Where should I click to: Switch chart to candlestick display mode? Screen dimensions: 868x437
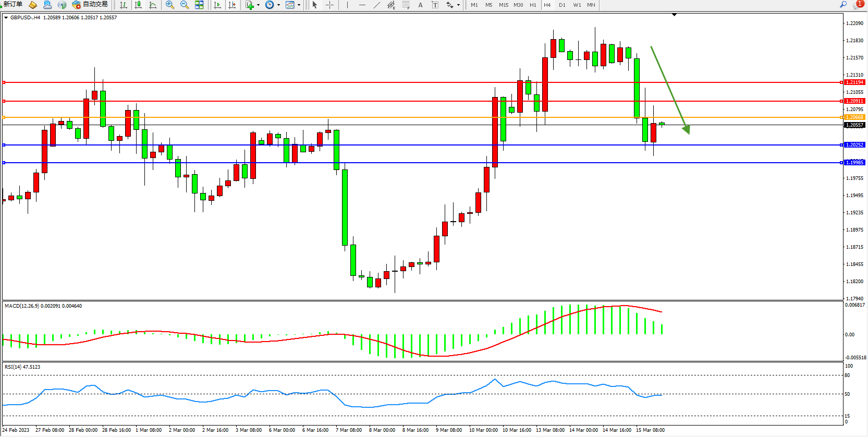coord(138,5)
